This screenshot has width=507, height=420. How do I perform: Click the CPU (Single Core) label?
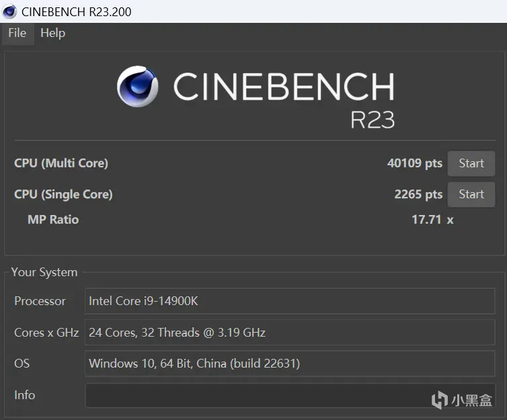tap(63, 194)
